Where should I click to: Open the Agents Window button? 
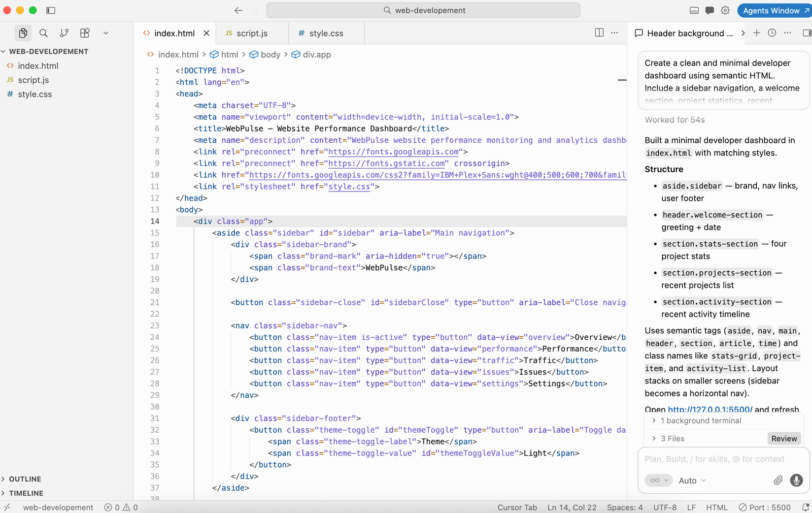pyautogui.click(x=775, y=10)
